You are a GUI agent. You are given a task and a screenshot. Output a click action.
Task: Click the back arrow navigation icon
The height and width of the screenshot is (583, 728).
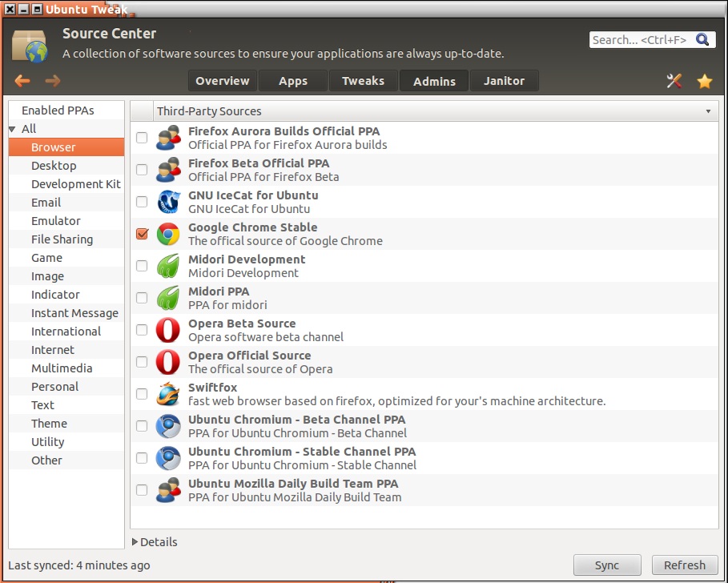pos(22,81)
